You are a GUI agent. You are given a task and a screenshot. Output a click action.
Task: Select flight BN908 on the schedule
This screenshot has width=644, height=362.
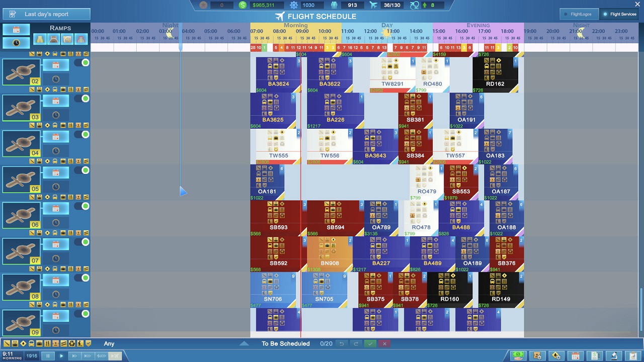coord(330,254)
